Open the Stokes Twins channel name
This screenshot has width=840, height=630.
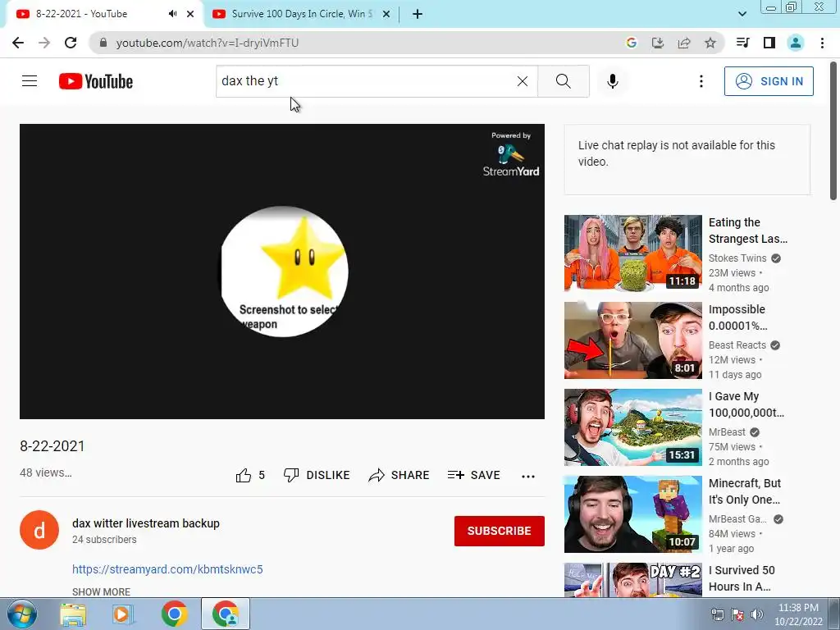(737, 258)
